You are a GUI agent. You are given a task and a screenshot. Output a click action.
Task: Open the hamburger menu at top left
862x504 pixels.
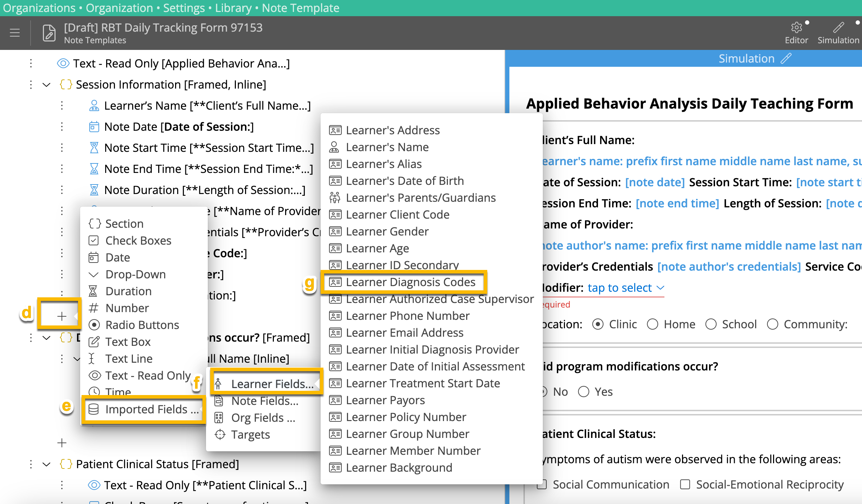click(15, 33)
